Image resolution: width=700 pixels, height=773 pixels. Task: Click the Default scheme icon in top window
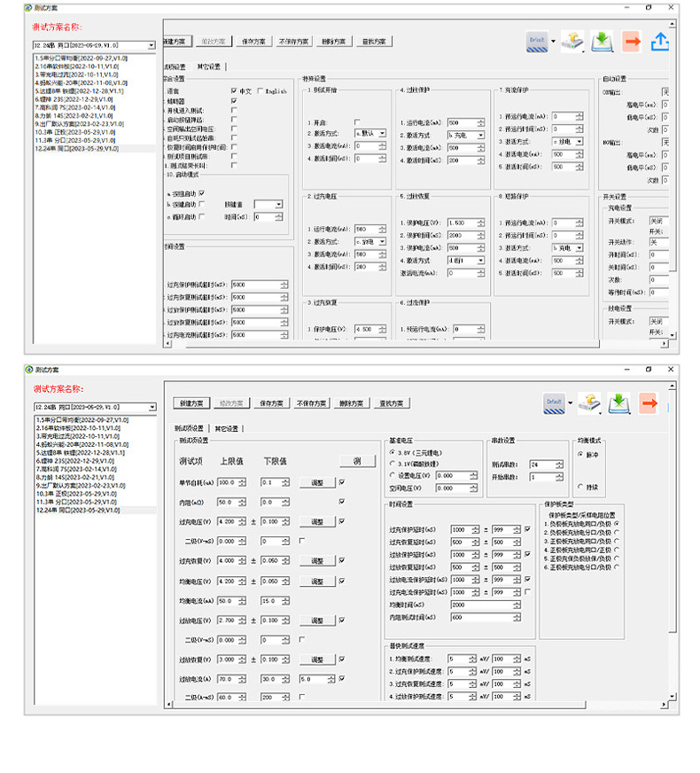coord(536,42)
